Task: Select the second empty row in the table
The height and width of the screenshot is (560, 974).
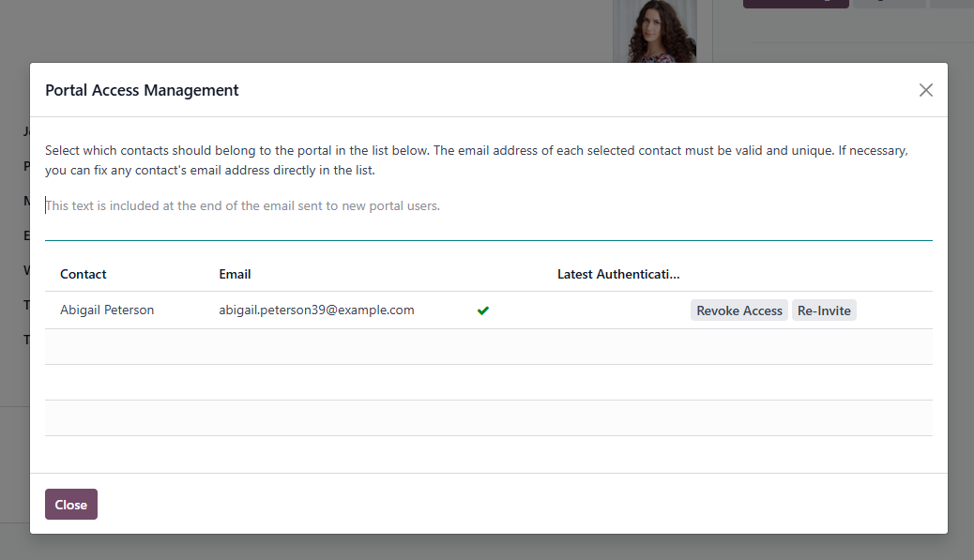Action: click(488, 383)
